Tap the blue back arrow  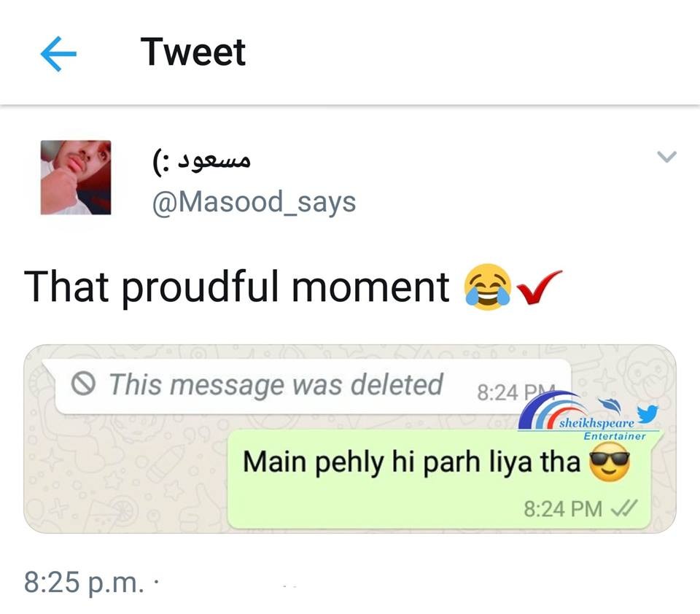tap(58, 53)
